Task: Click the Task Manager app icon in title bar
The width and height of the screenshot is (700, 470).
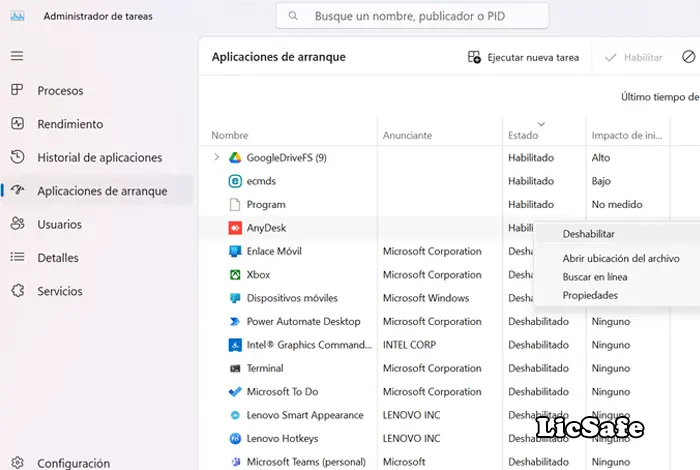Action: pyautogui.click(x=17, y=17)
